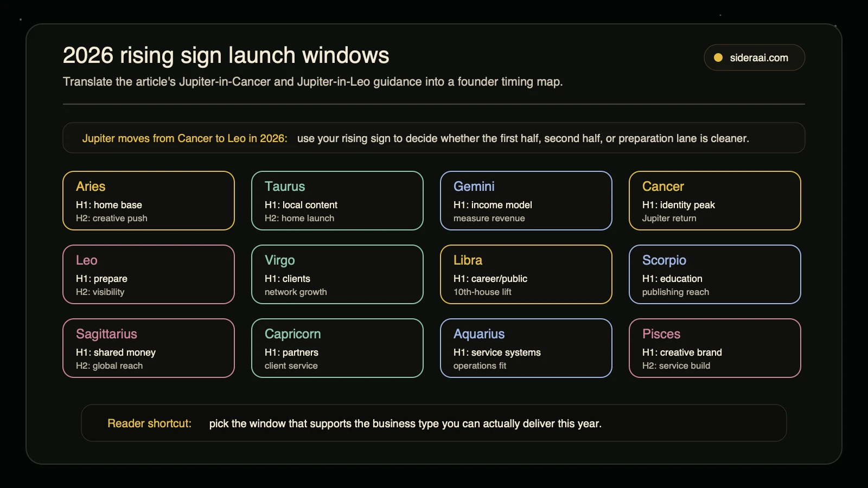The image size is (868, 488).
Task: Click 'H1: career/public' text
Action: click(490, 279)
